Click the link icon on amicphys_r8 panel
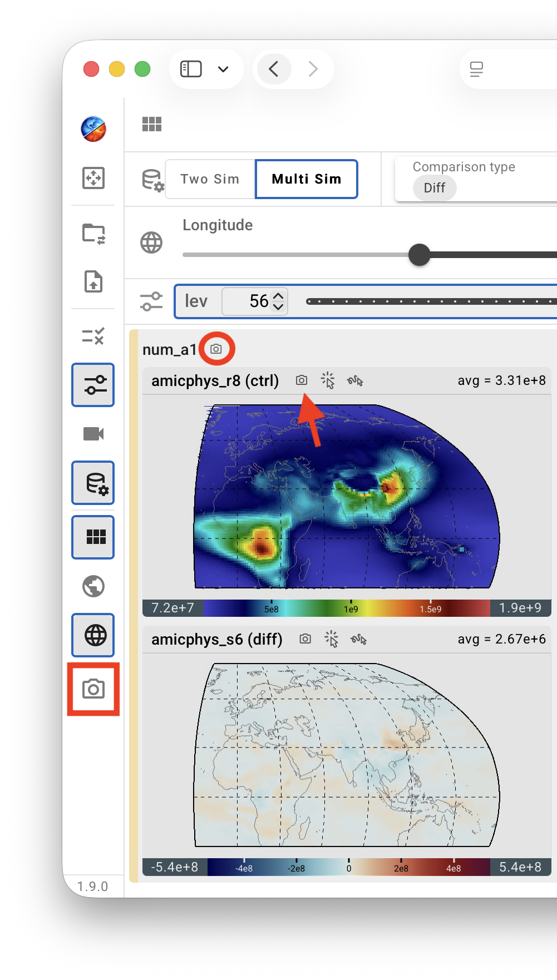 pos(355,381)
